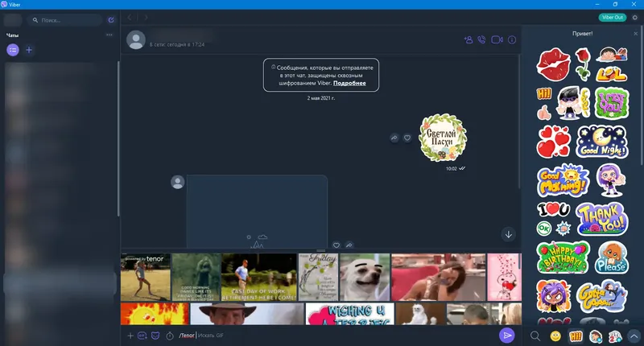The width and height of the screenshot is (644, 346).
Task: Open the chats three-dot menu
Action: coord(109,35)
